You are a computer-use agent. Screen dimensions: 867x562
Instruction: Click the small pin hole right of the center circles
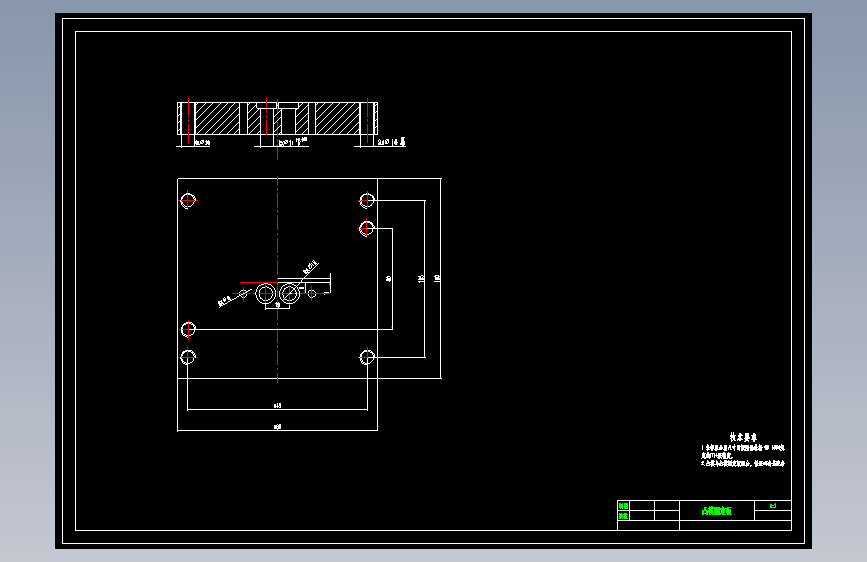click(x=312, y=293)
